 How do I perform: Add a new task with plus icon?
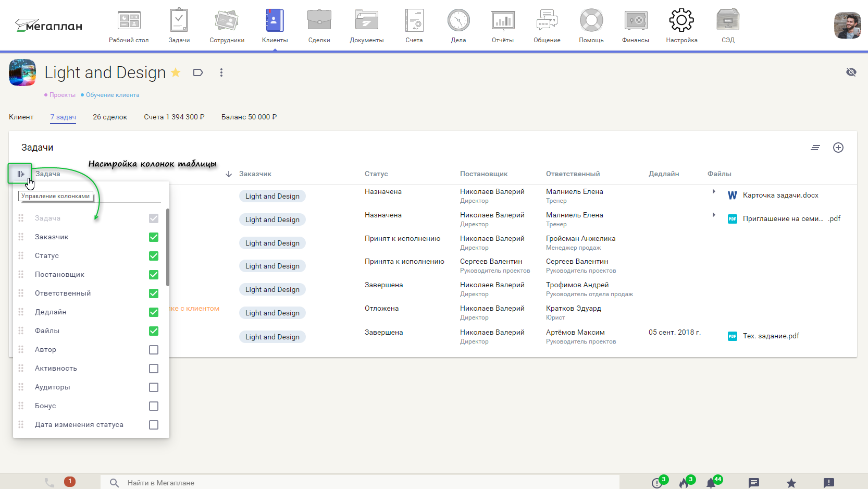tap(838, 148)
